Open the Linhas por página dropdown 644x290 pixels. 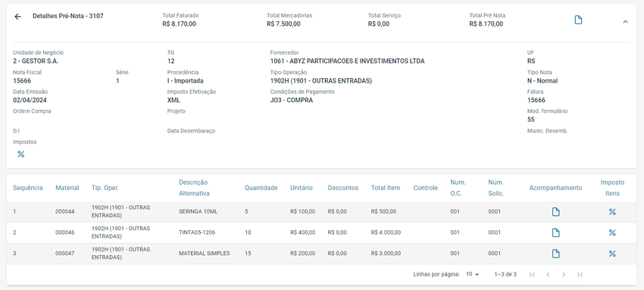click(472, 274)
